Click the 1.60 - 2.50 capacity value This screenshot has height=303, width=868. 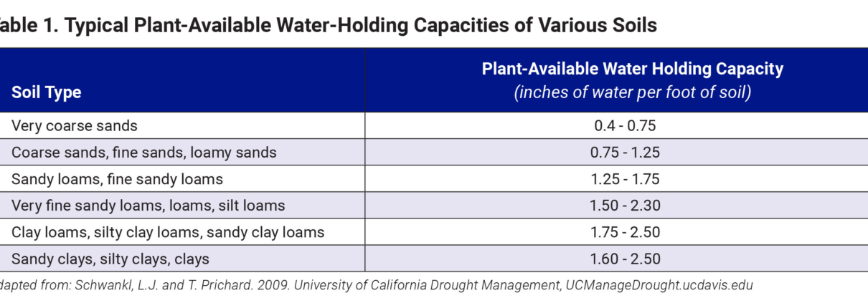pos(626,259)
